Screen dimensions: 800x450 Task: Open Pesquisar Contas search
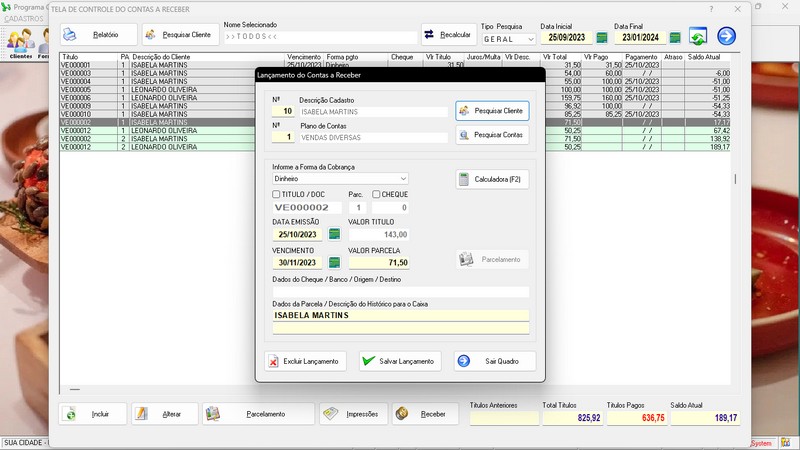coord(492,135)
